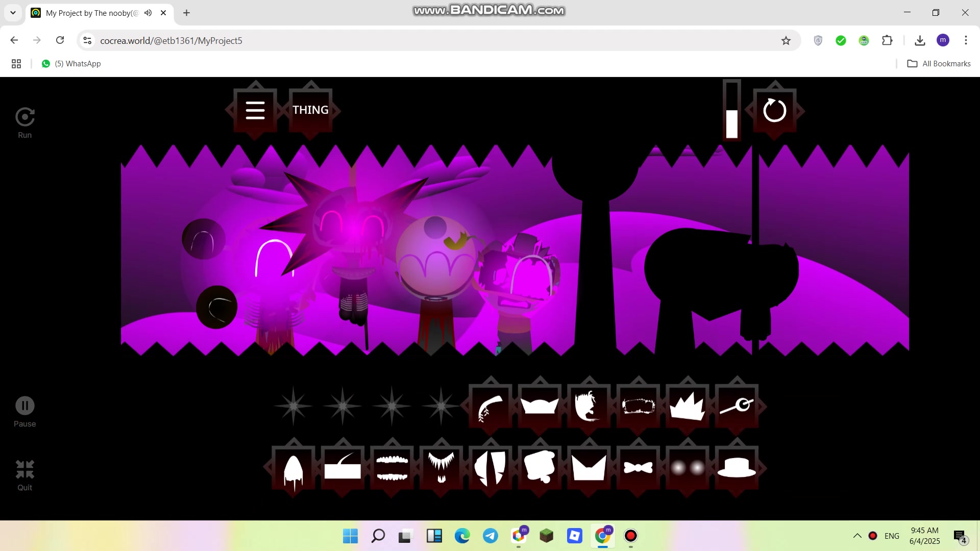The height and width of the screenshot is (551, 980).
Task: Open Bandicam recorder from the taskbar
Action: click(x=631, y=536)
